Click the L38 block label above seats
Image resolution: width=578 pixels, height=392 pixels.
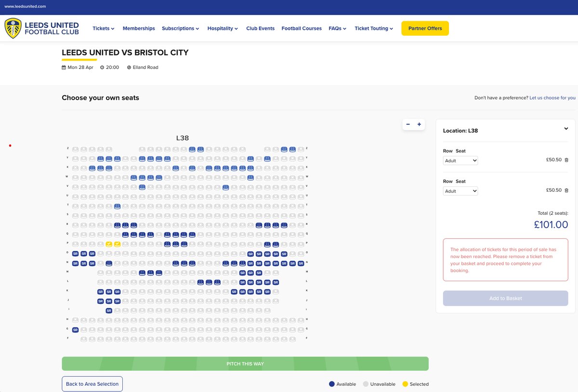click(183, 138)
